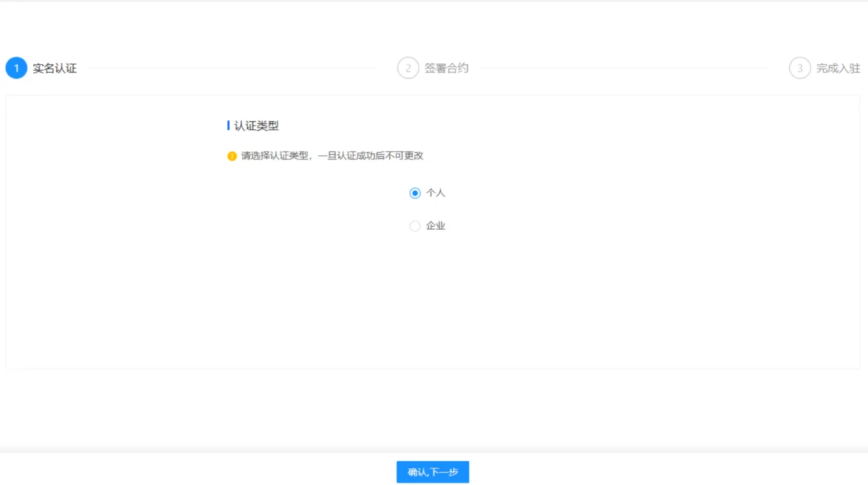Select the 个人 radio button
The height and width of the screenshot is (485, 868).
pos(414,193)
